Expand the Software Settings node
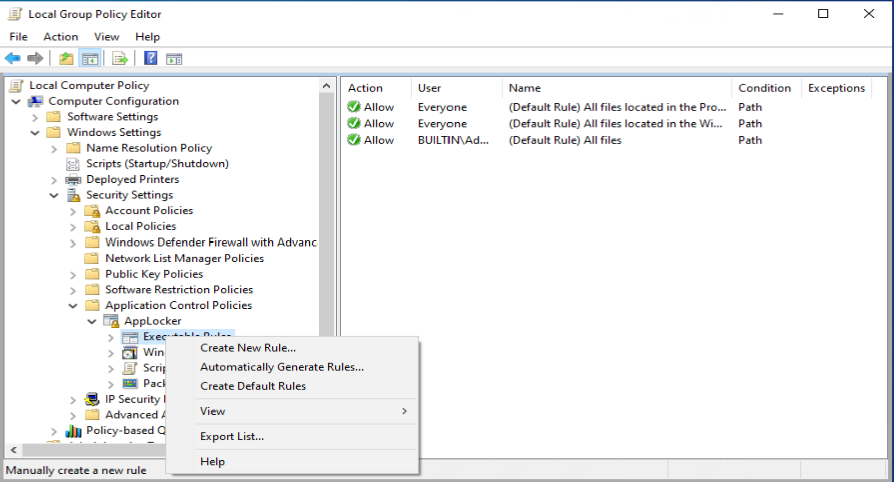Viewport: 894px width, 482px height. pyautogui.click(x=35, y=117)
